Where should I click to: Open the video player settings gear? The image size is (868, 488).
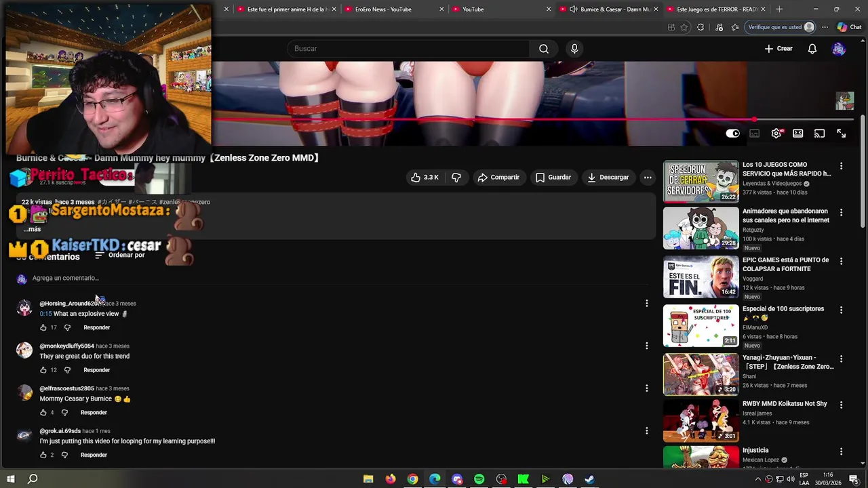point(776,134)
